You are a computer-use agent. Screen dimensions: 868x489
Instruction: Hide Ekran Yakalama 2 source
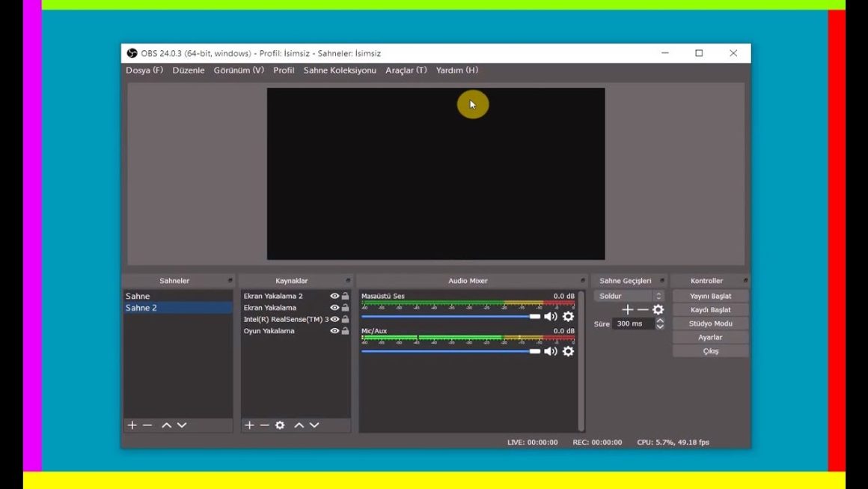[x=334, y=297]
